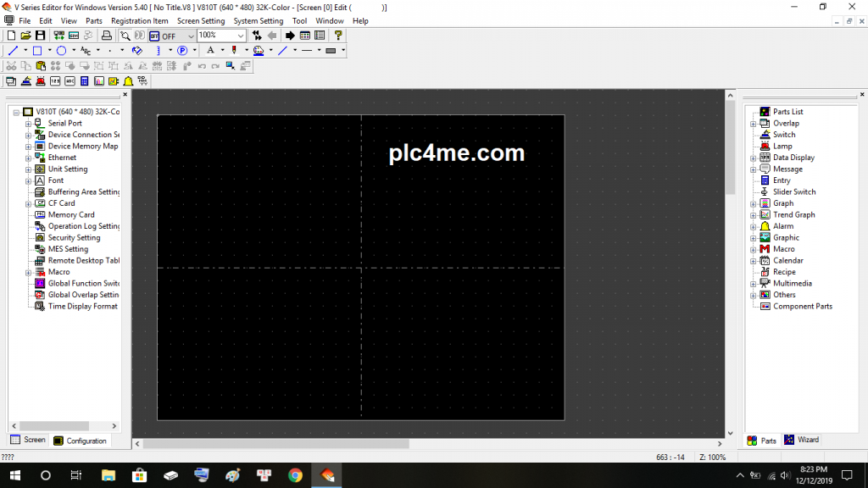Viewport: 868px width, 488px height.
Task: Open the ON/OFF display state dropdown
Action: (x=190, y=36)
